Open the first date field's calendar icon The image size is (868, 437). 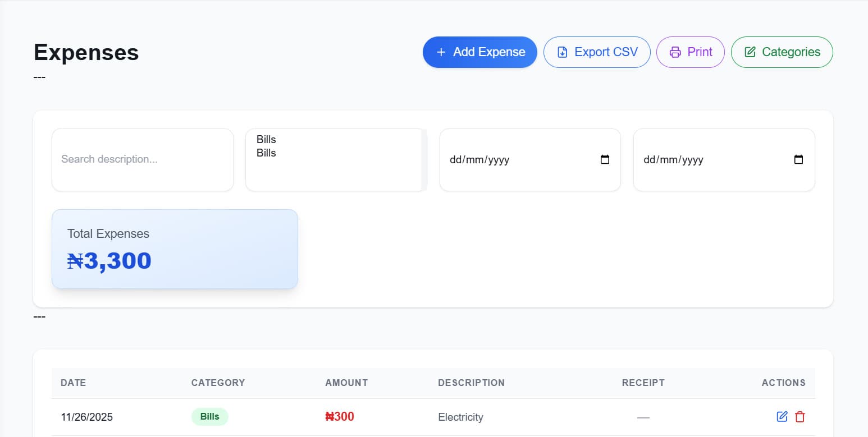604,159
